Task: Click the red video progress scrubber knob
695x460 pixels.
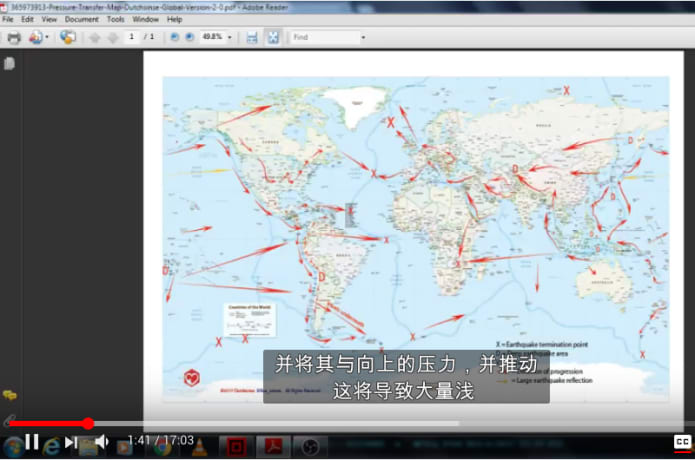Action: [x=88, y=424]
